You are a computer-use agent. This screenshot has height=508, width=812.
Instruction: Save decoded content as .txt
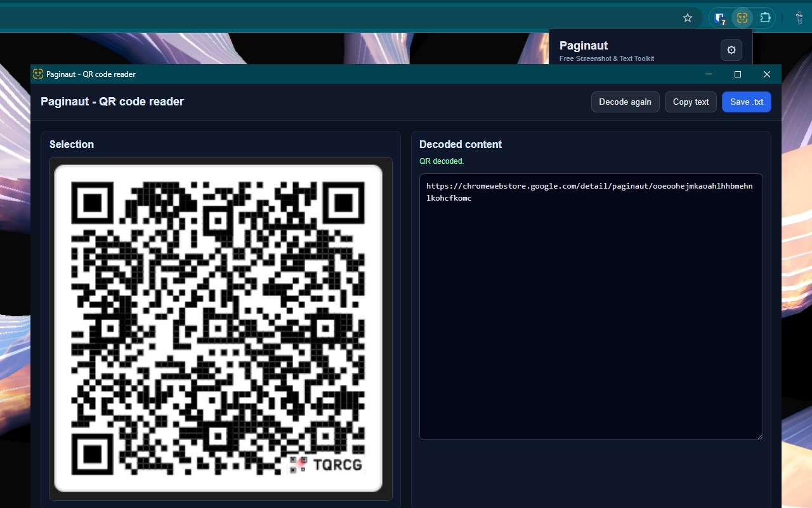pyautogui.click(x=747, y=102)
